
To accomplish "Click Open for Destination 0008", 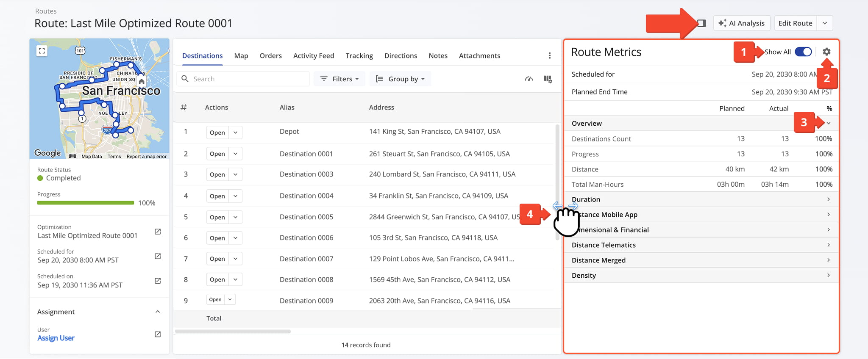I will click(x=217, y=279).
